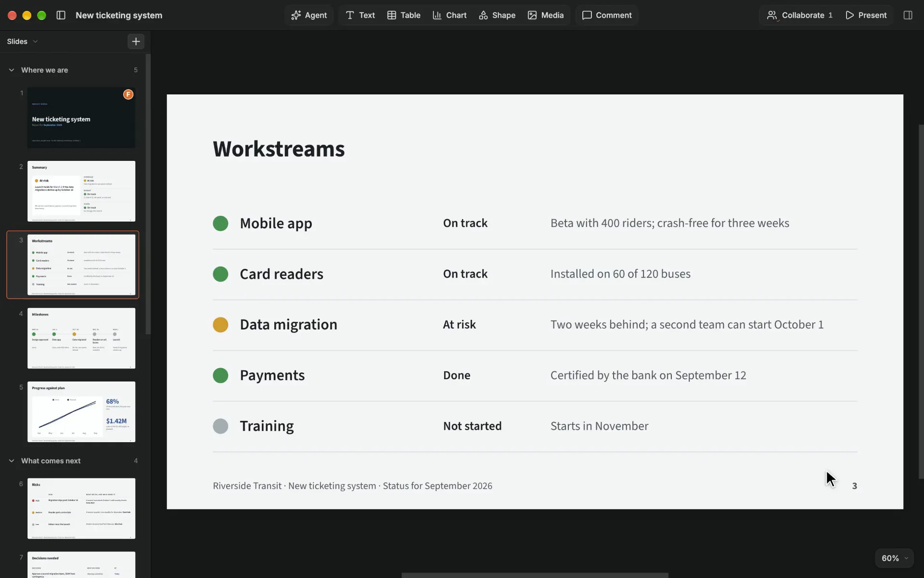Open the Agent tool

[309, 15]
